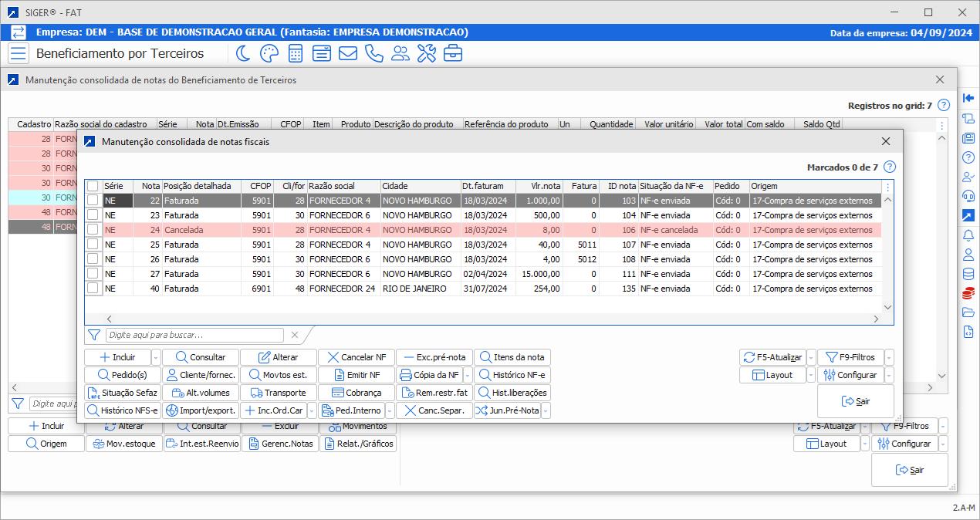
Task: Click the envelope mail icon
Action: pos(347,53)
